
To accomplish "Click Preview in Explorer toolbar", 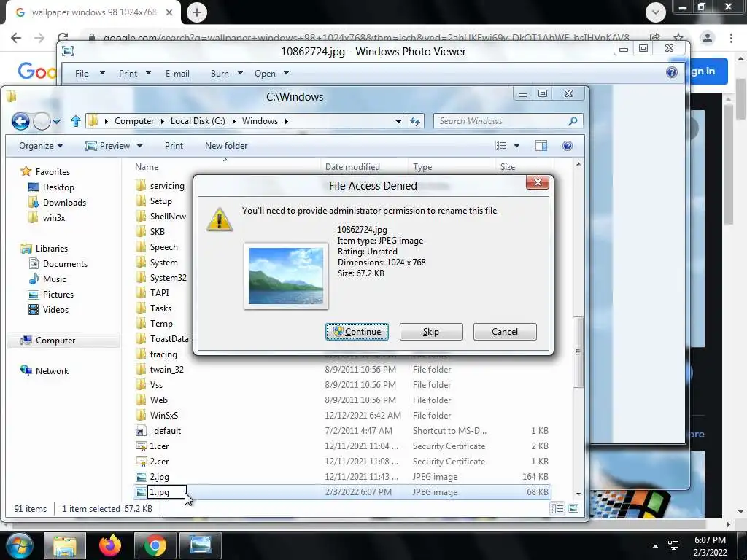I will click(x=108, y=146).
